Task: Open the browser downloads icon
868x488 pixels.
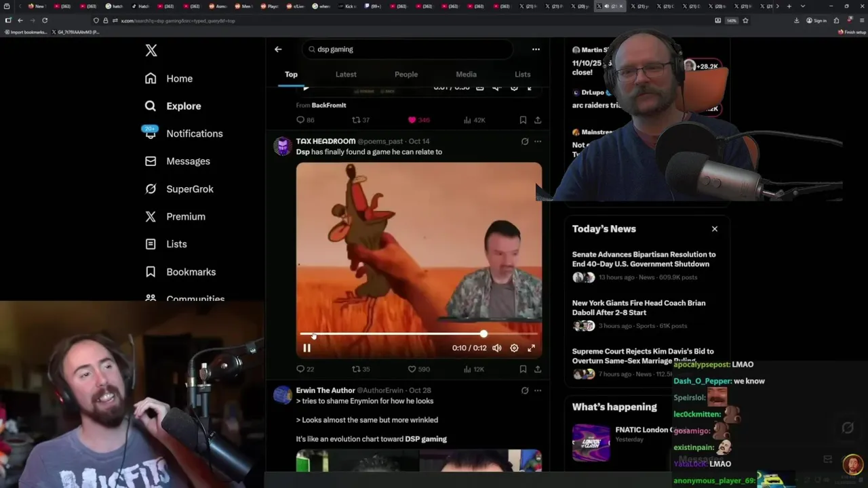Action: 797,20
